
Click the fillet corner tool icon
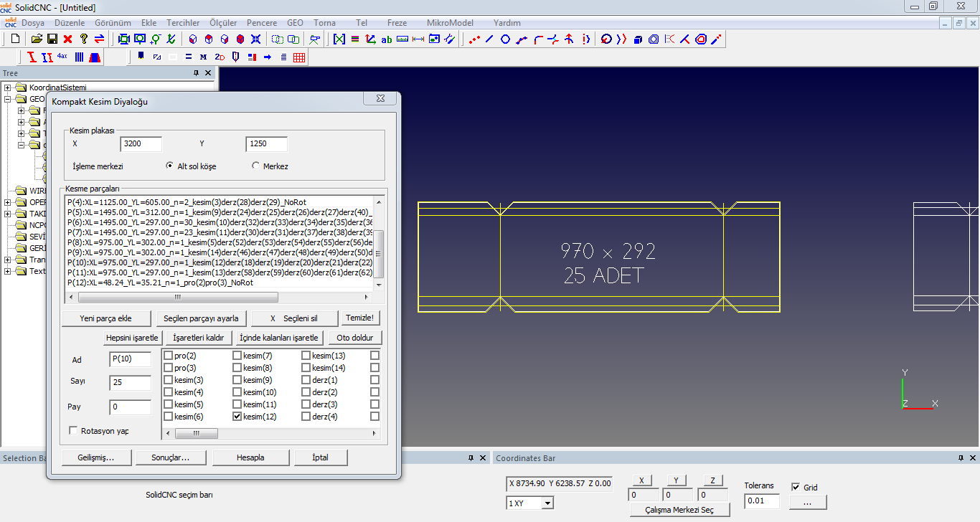pyautogui.click(x=537, y=39)
